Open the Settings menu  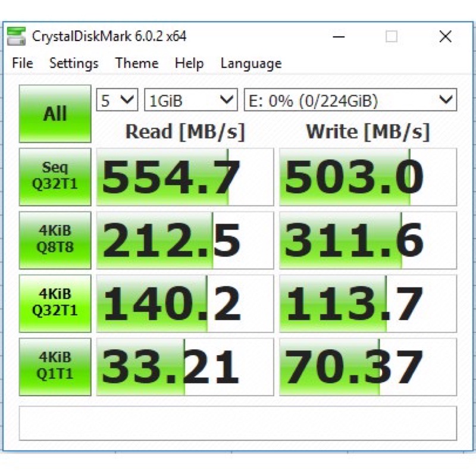(73, 63)
